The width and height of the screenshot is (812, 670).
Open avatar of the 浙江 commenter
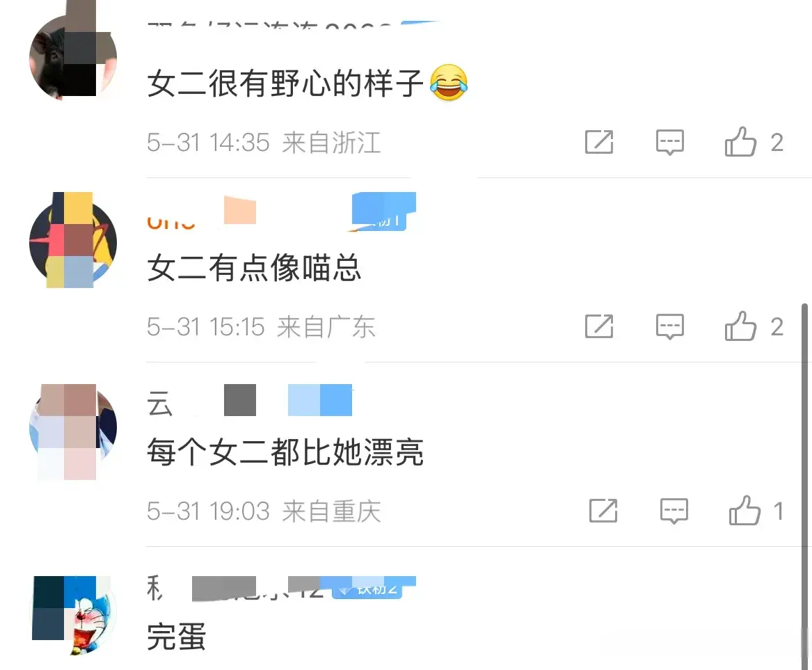73,58
